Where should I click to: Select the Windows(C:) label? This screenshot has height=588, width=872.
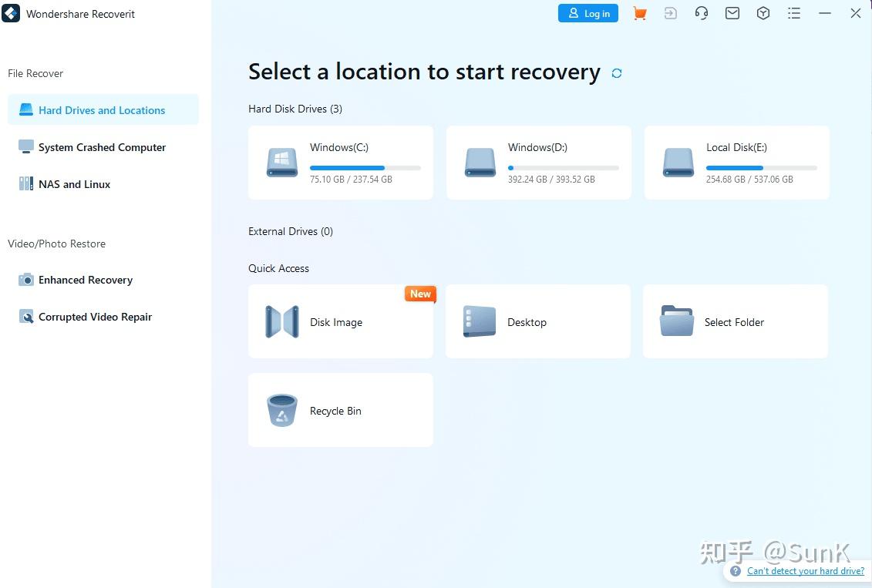click(x=338, y=147)
